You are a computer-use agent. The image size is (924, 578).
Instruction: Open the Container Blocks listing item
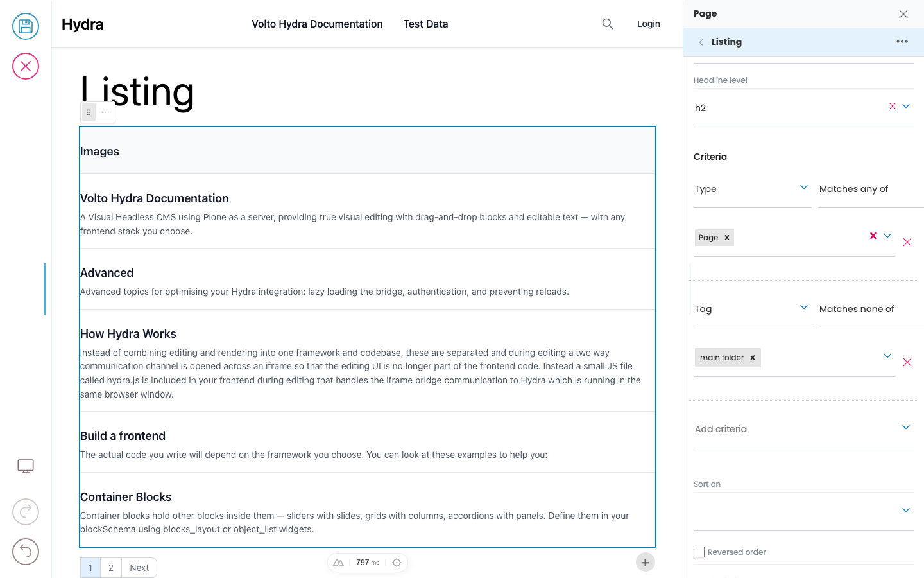coord(126,497)
